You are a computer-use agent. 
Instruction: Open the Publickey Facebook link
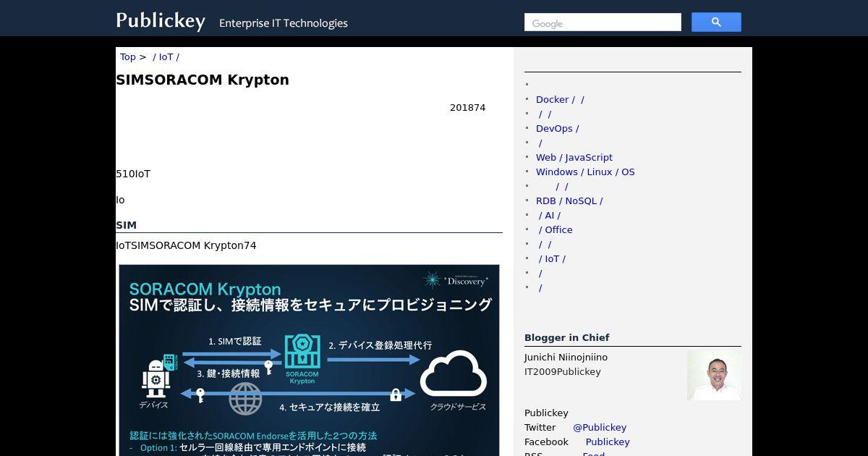pyautogui.click(x=608, y=442)
